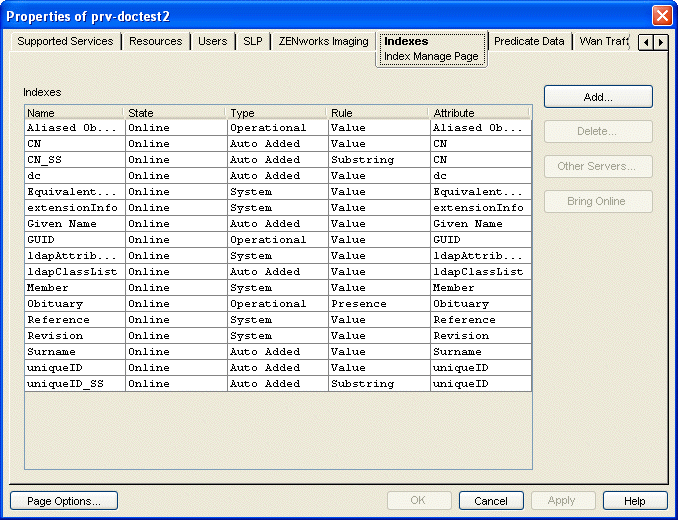Open the Resources tab
This screenshot has height=520, width=678.
pos(156,42)
